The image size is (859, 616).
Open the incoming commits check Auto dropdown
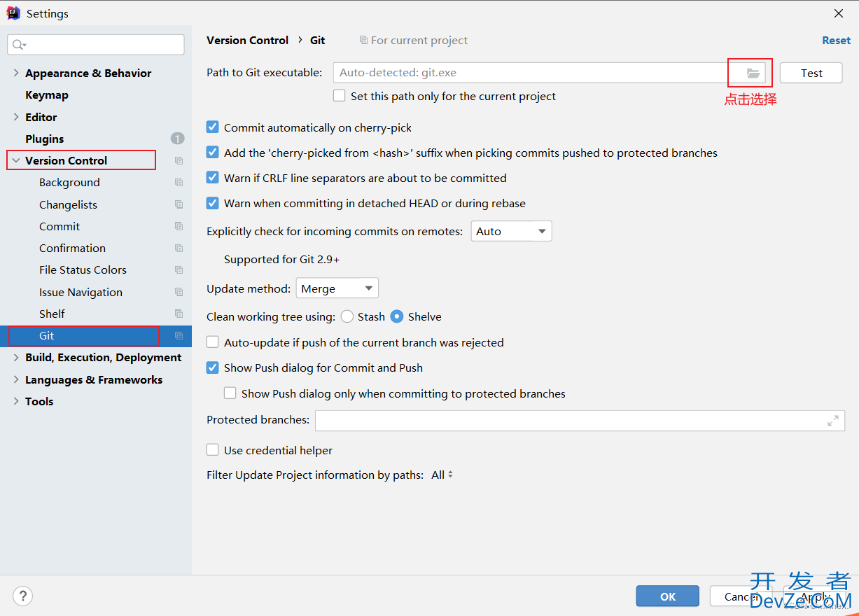[511, 231]
